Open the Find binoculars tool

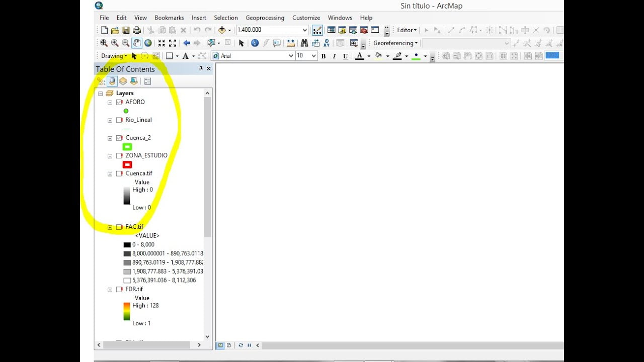coord(304,43)
